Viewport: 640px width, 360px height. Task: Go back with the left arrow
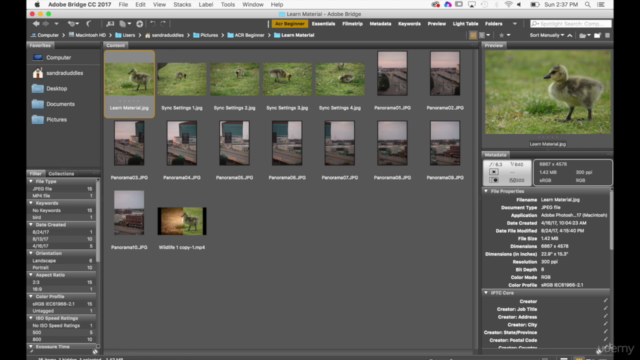[36, 24]
